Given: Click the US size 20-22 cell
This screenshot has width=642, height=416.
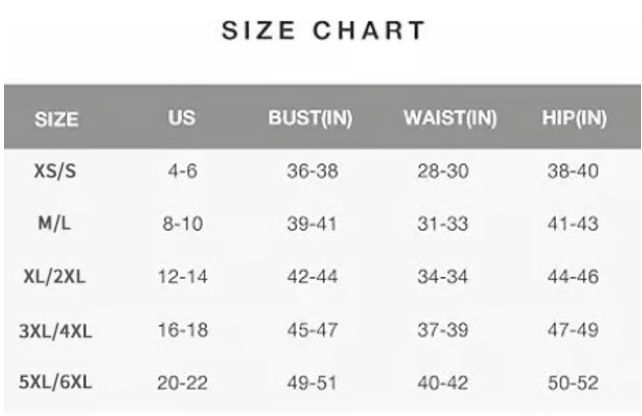Looking at the screenshot, I should pos(182,383).
